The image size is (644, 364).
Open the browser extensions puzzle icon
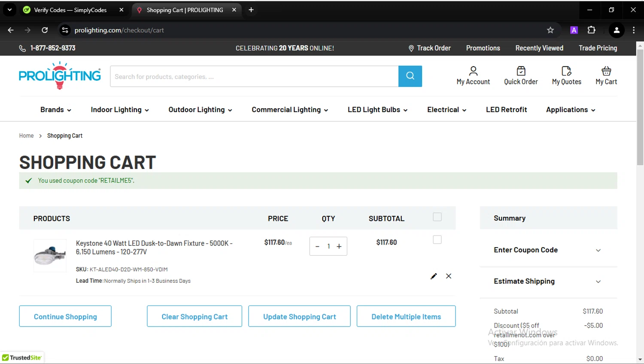591,30
